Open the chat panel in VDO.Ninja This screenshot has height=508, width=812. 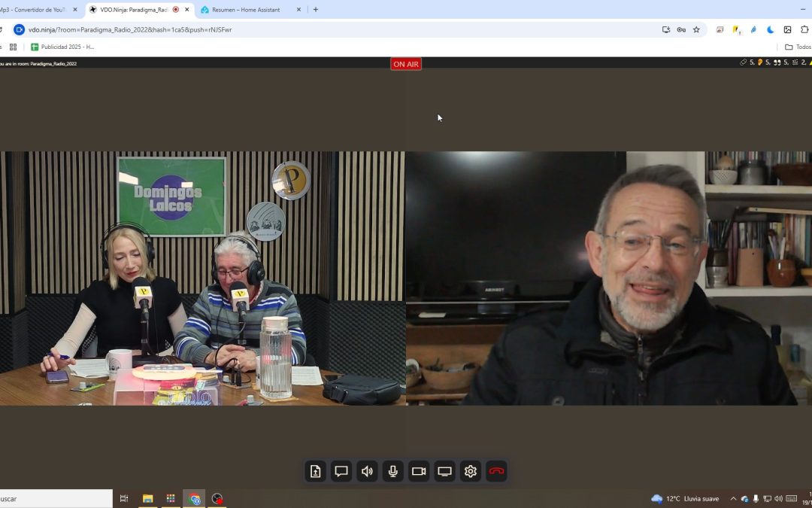click(x=341, y=471)
